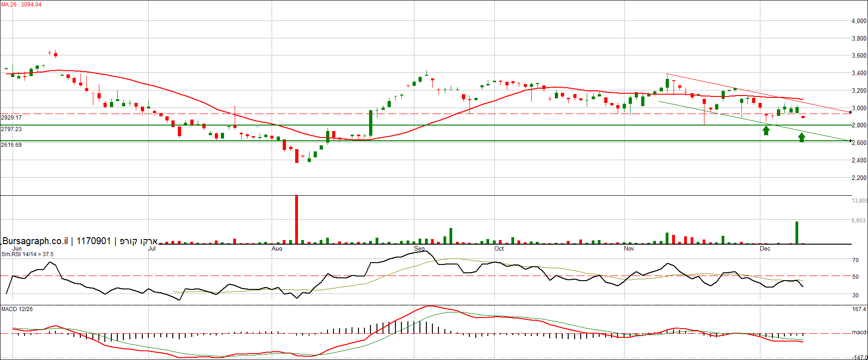868x360 pixels.
Task: Click the MACD 12/26 indicator label
Action: (17, 309)
